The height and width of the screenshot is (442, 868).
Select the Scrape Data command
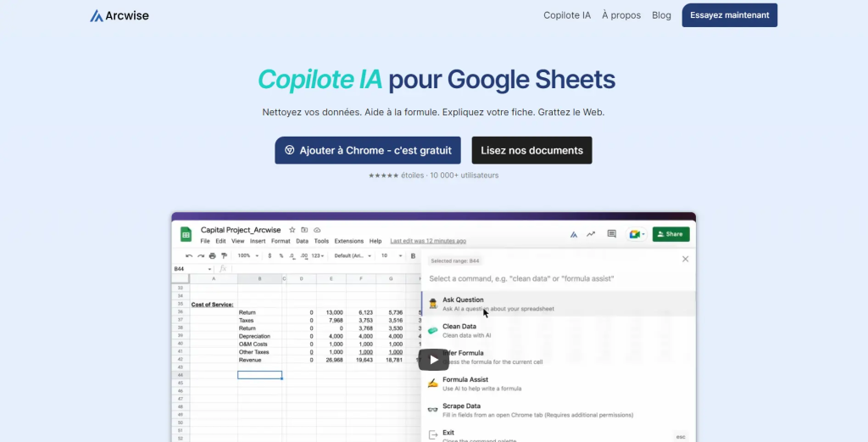(x=558, y=410)
